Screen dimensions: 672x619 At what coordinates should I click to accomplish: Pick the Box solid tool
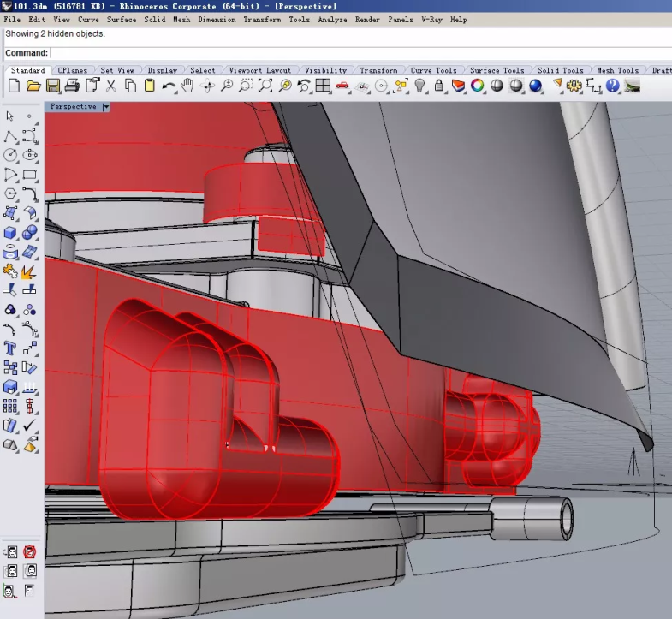(10, 233)
